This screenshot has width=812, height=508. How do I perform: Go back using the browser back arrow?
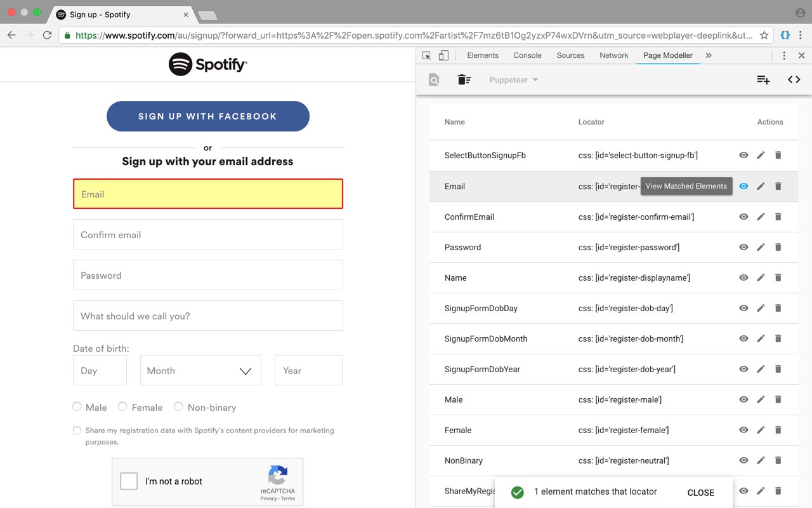12,35
